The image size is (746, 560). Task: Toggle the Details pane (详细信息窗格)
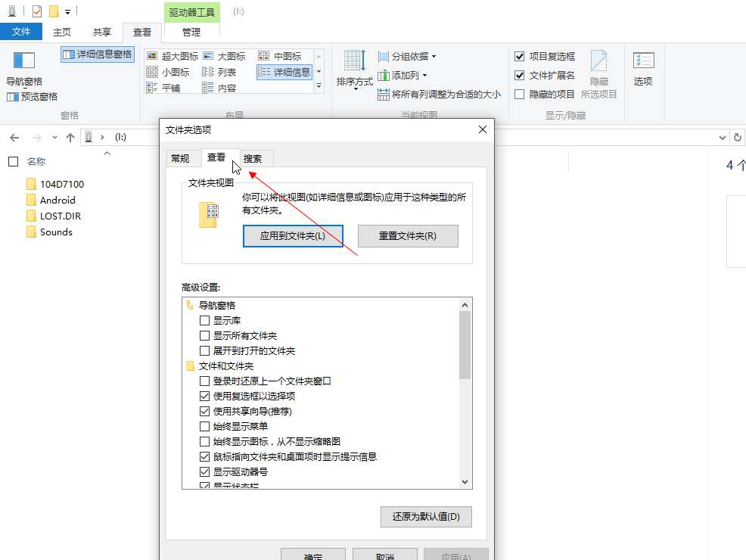[98, 54]
